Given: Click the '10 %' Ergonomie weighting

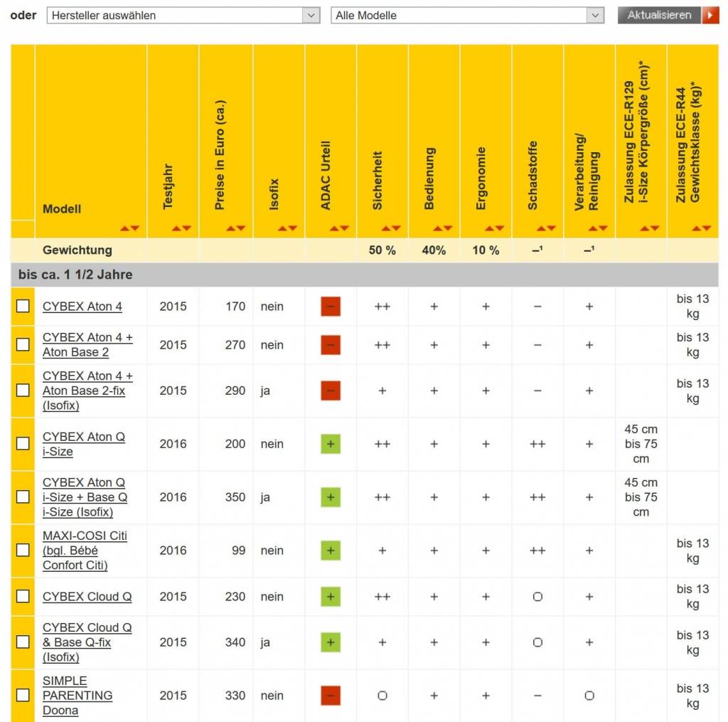Looking at the screenshot, I should (x=486, y=250).
